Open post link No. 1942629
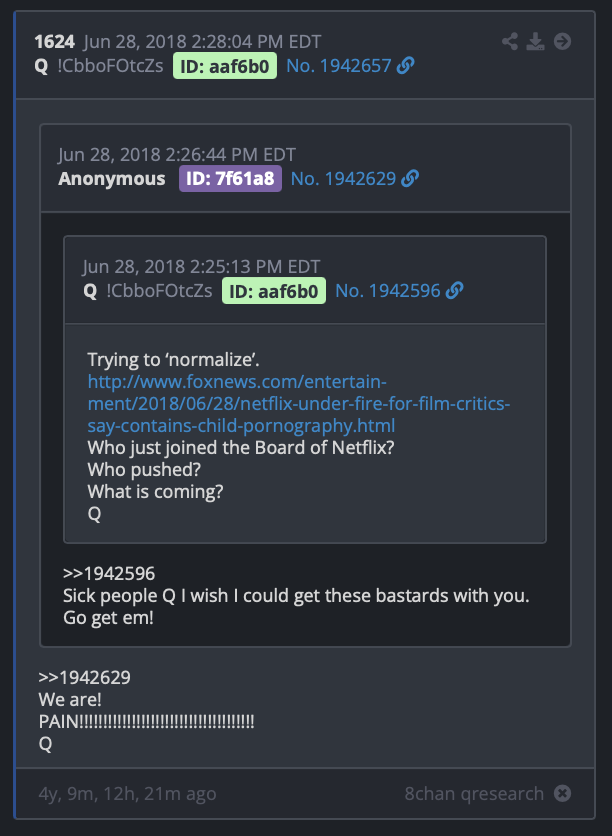This screenshot has height=836, width=612. 343,179
